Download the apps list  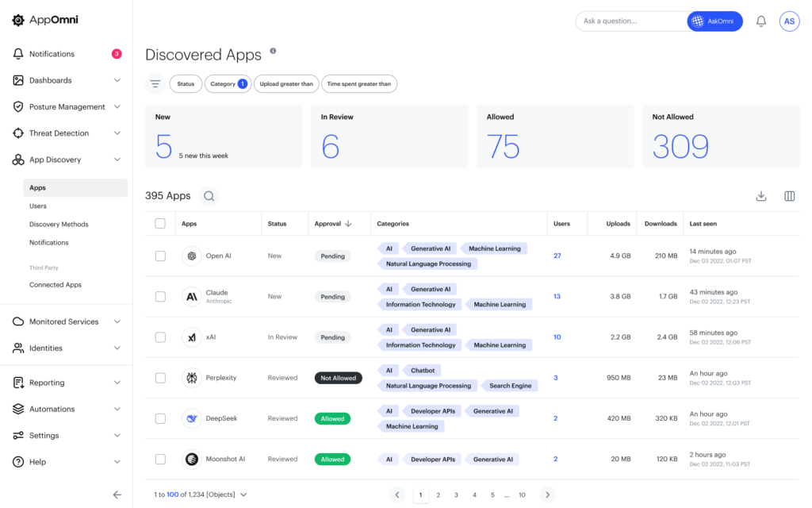click(760, 196)
